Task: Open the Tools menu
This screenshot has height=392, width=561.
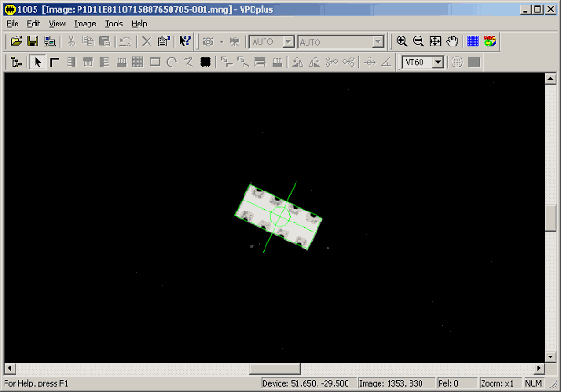Action: (114, 24)
